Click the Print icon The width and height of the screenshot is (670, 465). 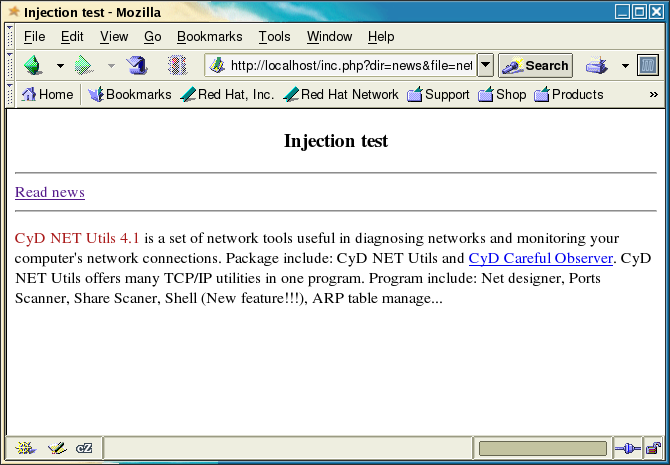click(x=597, y=65)
